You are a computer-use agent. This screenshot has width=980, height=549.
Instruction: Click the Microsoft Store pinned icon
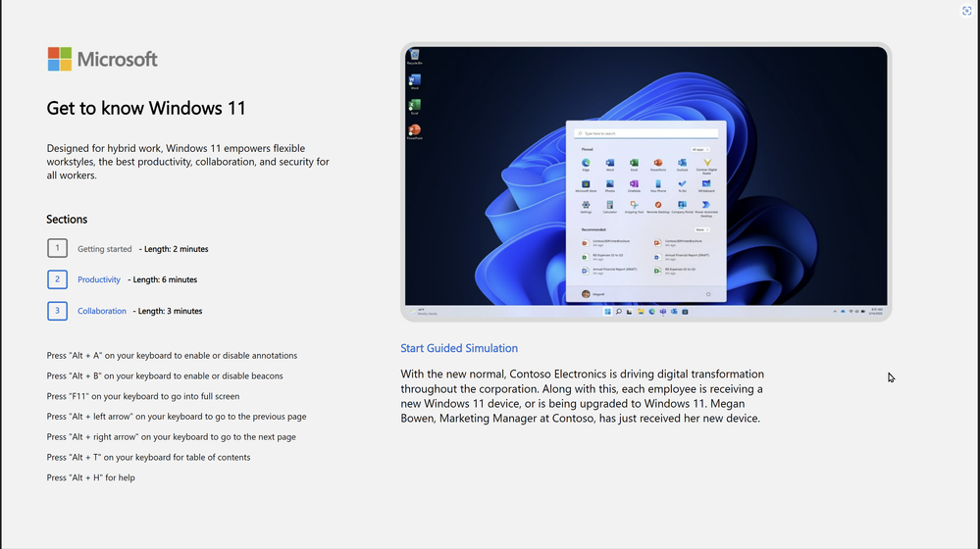pyautogui.click(x=586, y=184)
